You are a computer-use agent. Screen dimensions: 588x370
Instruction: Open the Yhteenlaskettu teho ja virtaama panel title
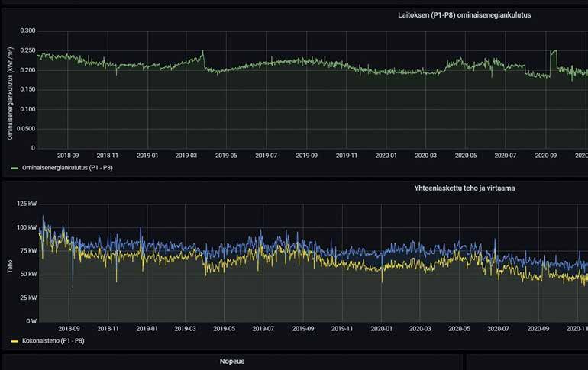(x=464, y=188)
